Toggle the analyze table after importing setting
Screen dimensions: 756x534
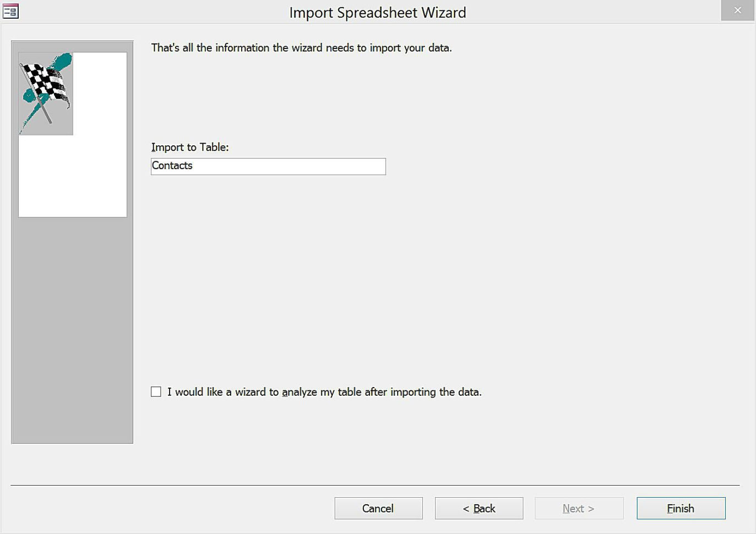(156, 391)
